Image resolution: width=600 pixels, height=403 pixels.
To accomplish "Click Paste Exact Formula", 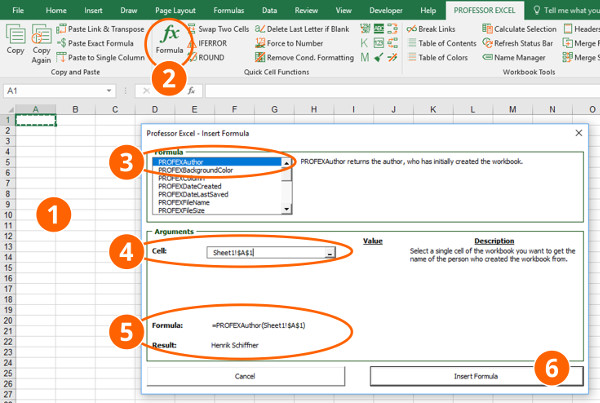I will pyautogui.click(x=95, y=43).
